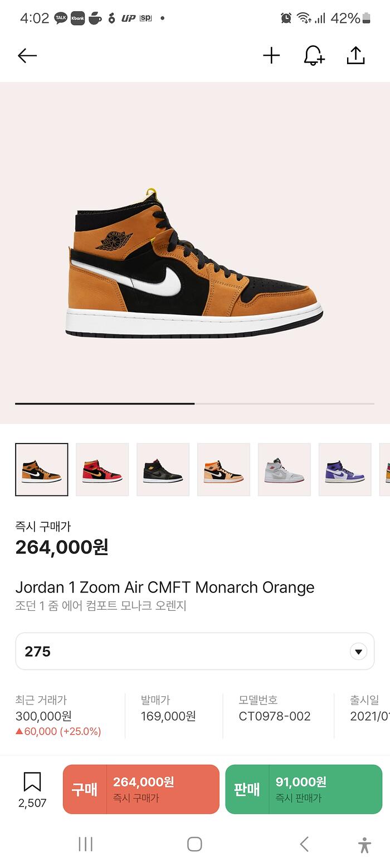
Task: Enable price alert with the bell icon
Action: [x=314, y=56]
